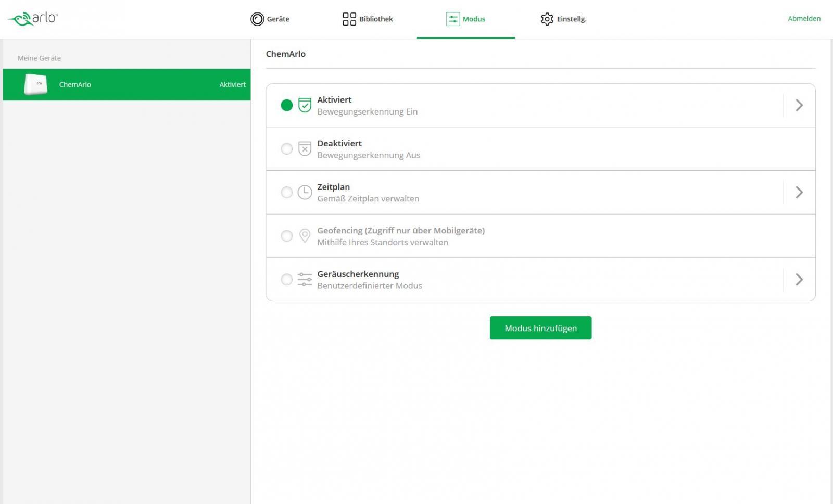Select the Aktiviert mode radio button
This screenshot has width=833, height=504.
point(287,105)
